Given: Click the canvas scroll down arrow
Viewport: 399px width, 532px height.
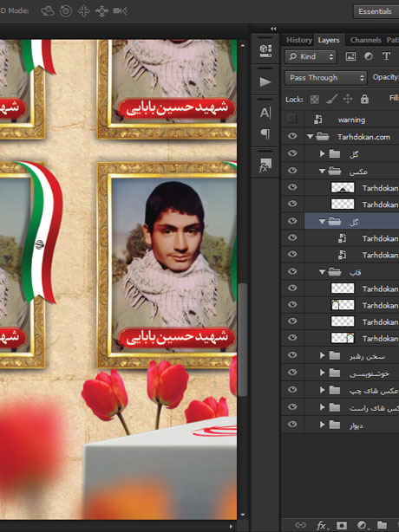Looking at the screenshot, I should click(243, 515).
